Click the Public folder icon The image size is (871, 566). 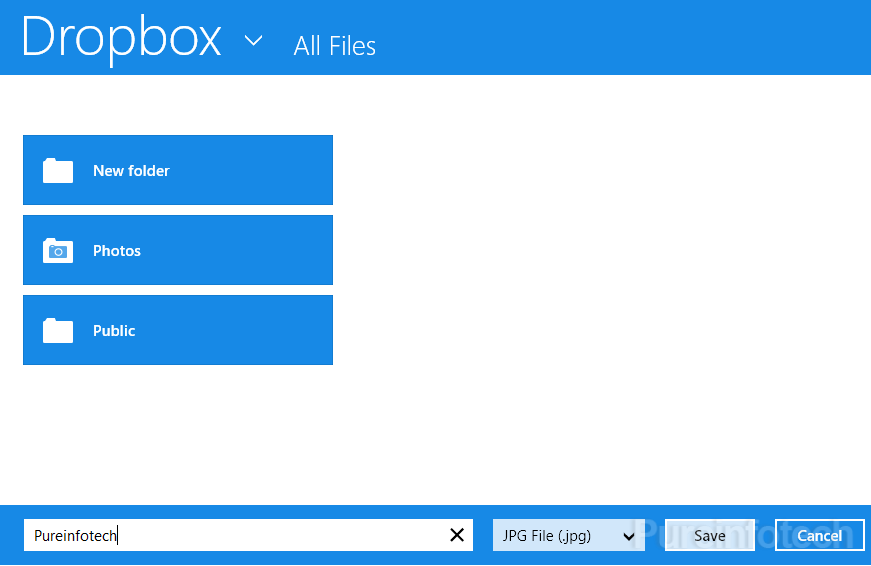58,330
